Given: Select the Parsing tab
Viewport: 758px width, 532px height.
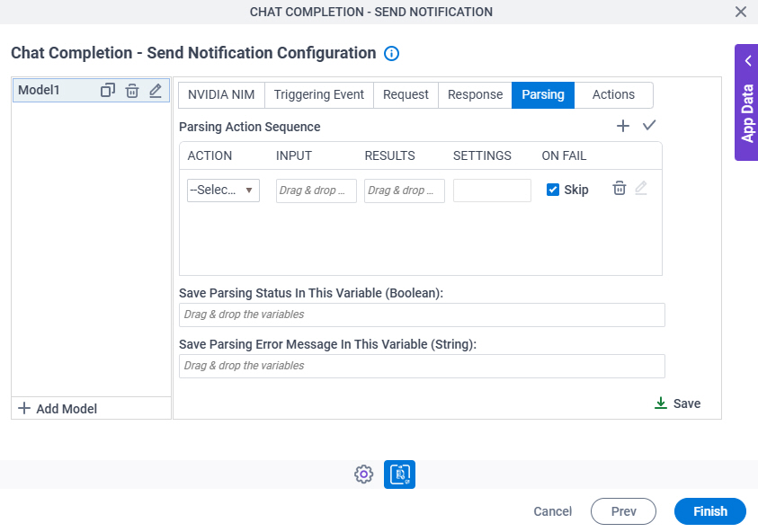Looking at the screenshot, I should 543,94.
